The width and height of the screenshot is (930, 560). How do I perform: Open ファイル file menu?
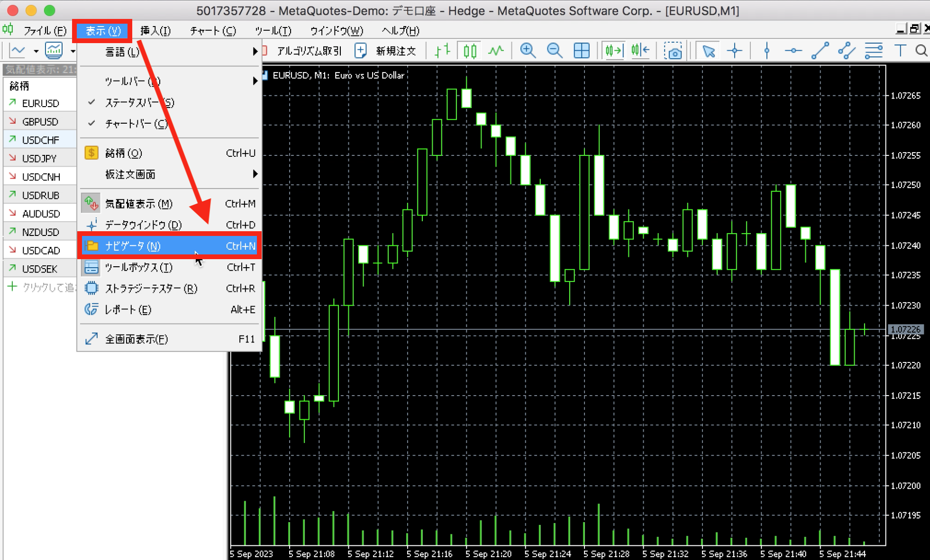tap(45, 31)
